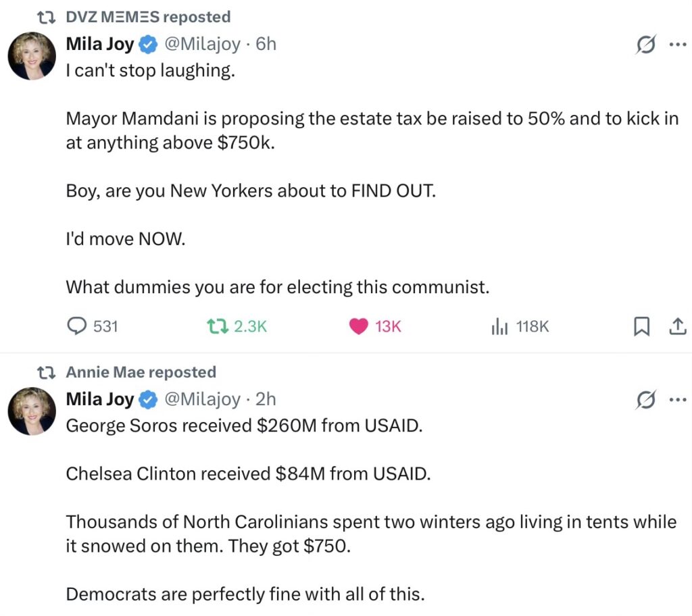Open Mila Joy's avatar on second tweet

32,411
